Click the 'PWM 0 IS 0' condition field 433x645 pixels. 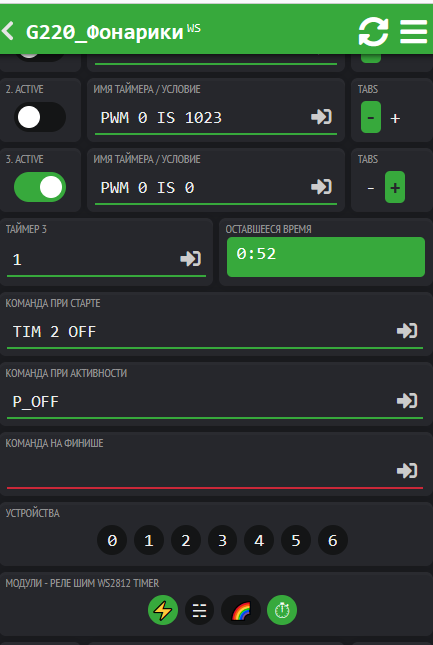(201, 188)
